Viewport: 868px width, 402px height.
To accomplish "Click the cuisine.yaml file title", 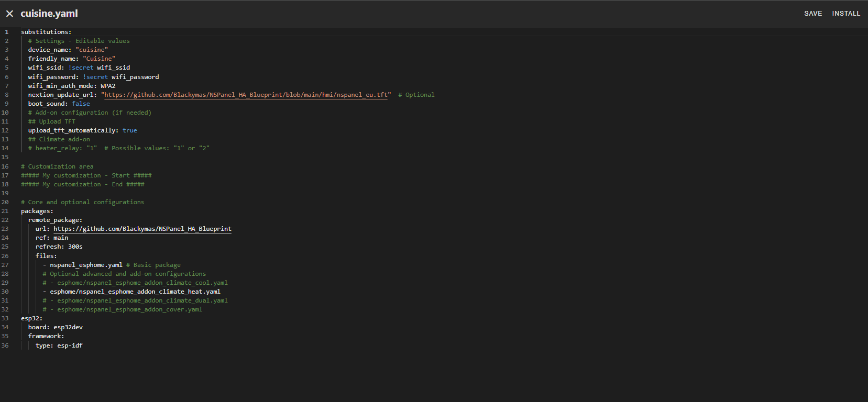I will 49,14.
